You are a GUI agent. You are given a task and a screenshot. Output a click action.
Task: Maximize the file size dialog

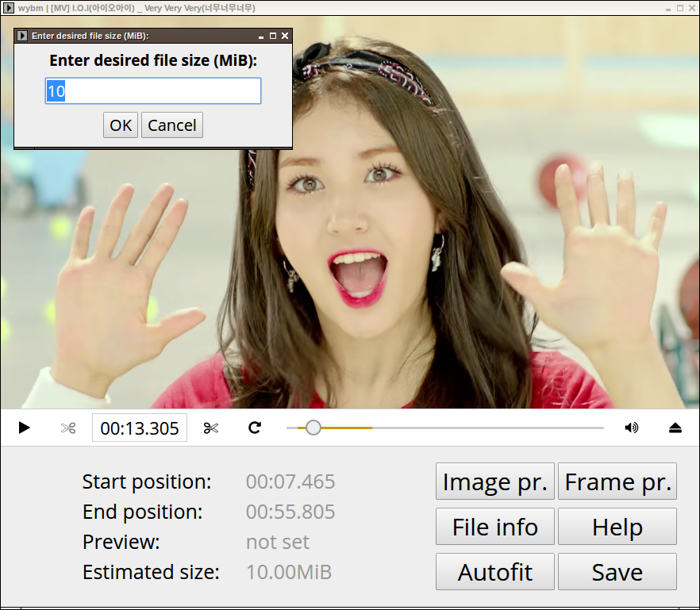point(273,36)
